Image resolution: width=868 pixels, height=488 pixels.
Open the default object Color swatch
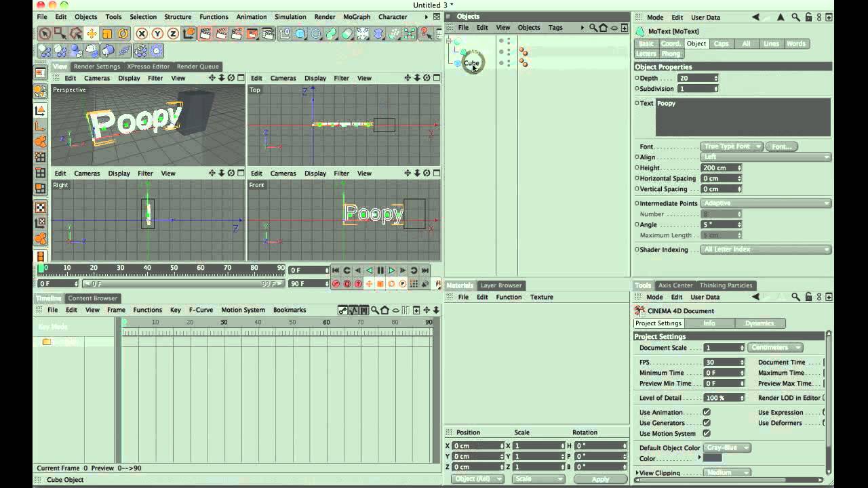tap(713, 459)
